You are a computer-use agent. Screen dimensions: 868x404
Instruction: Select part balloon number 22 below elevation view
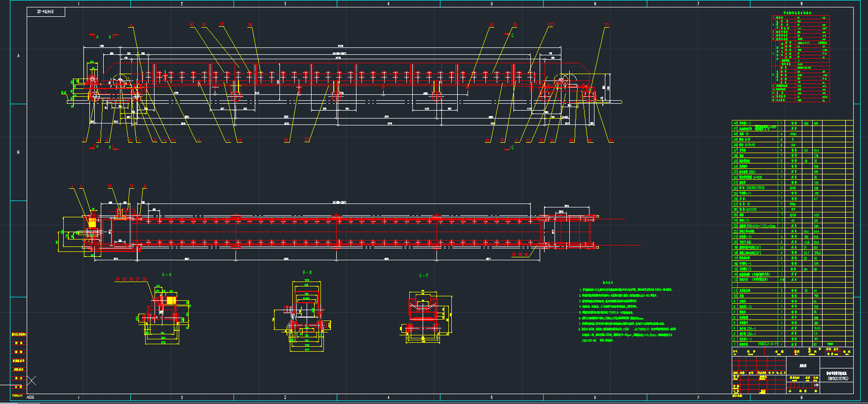286,141
